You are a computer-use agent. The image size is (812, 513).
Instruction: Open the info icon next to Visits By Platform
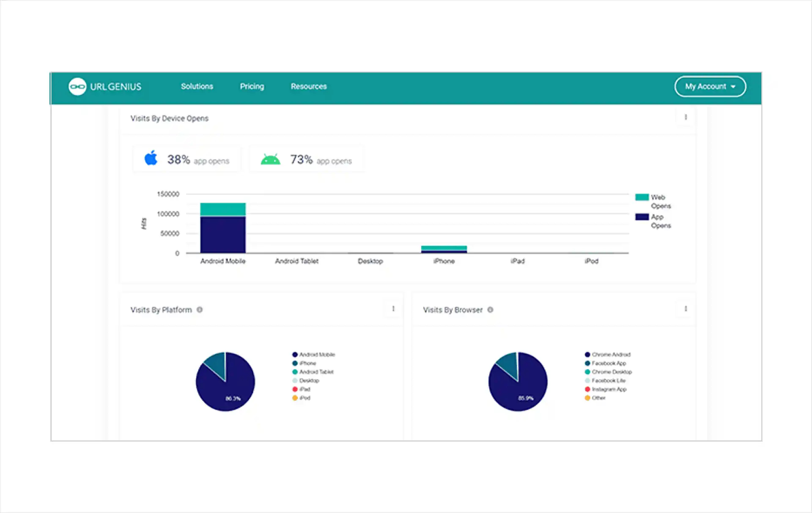pyautogui.click(x=200, y=309)
